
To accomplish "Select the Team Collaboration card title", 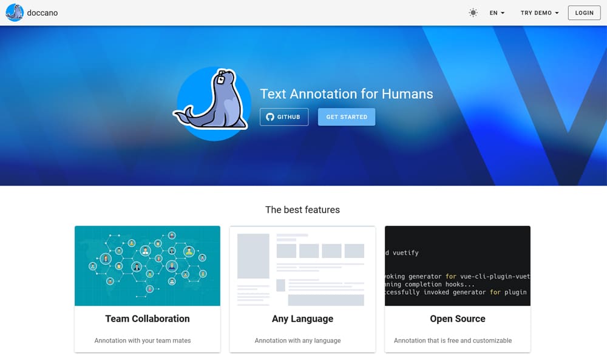I will click(148, 318).
